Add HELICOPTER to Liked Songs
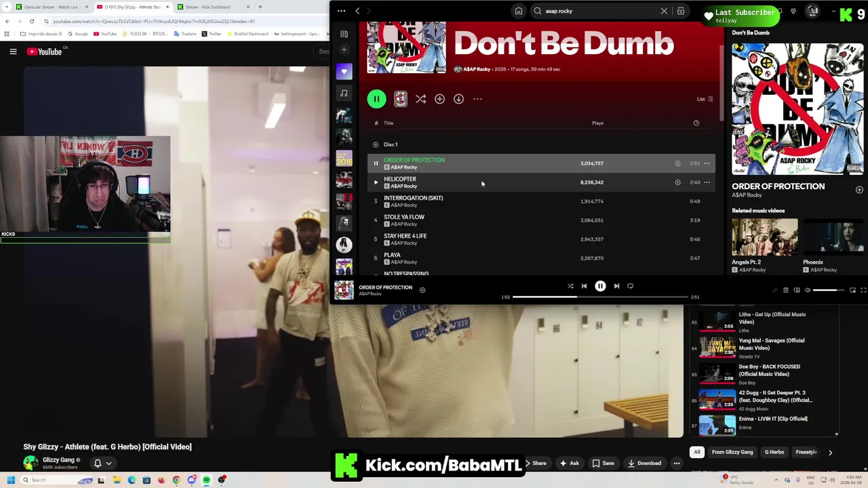The image size is (868, 488). tap(677, 182)
